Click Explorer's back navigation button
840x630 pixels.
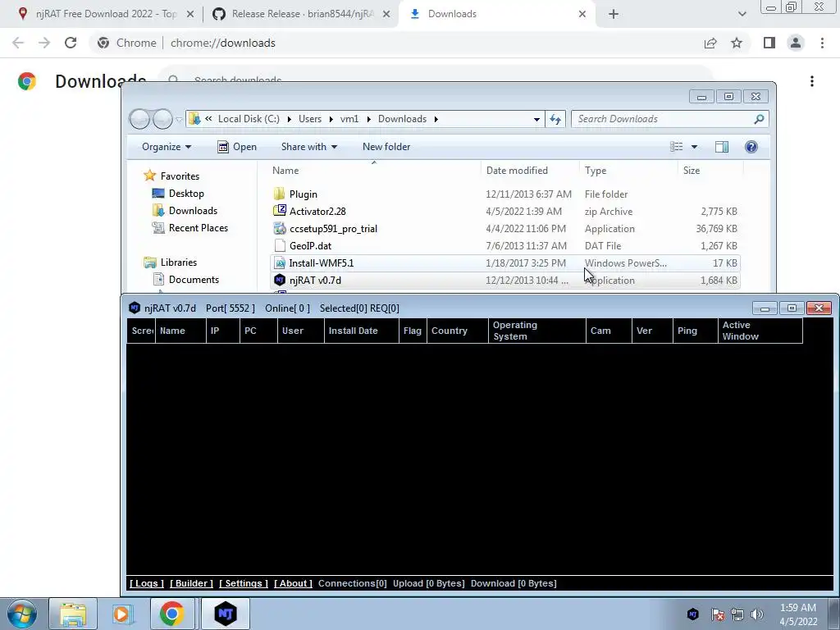[x=139, y=119]
